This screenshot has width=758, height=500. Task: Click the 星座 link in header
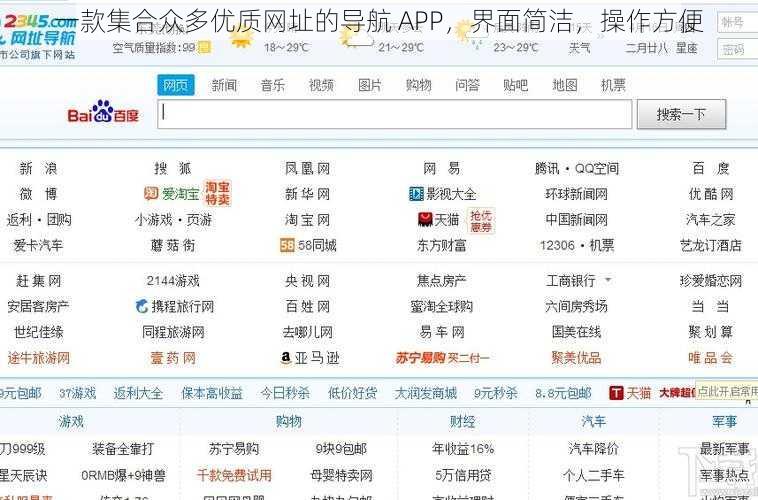(686, 47)
